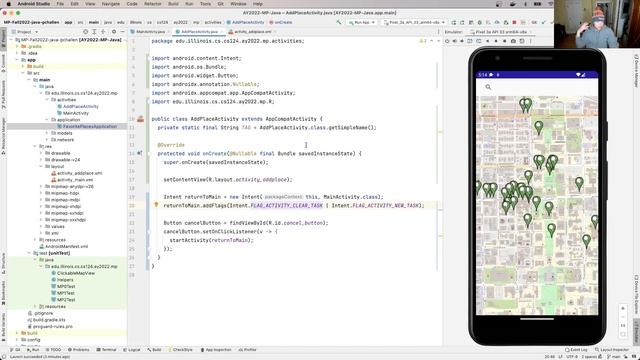Expand the values folder node
The image size is (640, 360).
pyautogui.click(x=41, y=226)
